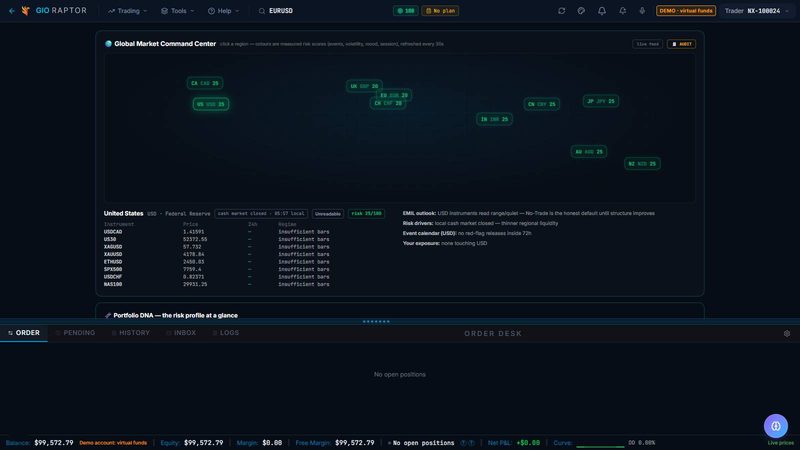
Task: Click the search magnifier icon
Action: pyautogui.click(x=262, y=11)
